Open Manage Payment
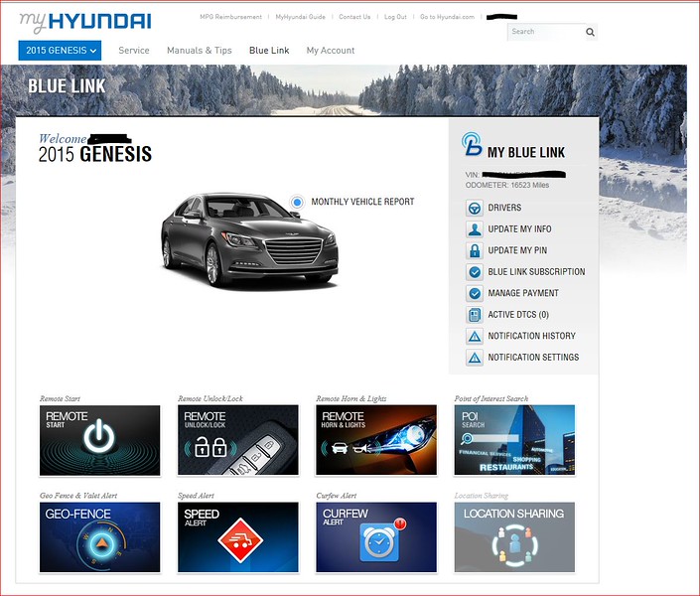The image size is (700, 596). tap(523, 294)
